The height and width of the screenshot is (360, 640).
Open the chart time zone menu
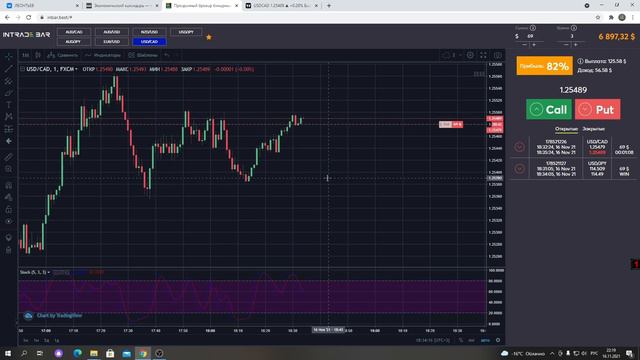pos(433,340)
